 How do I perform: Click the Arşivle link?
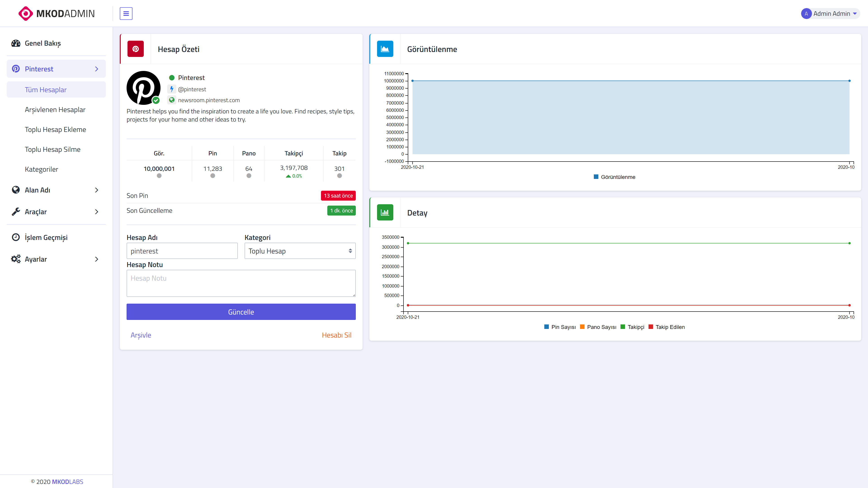pos(141,335)
